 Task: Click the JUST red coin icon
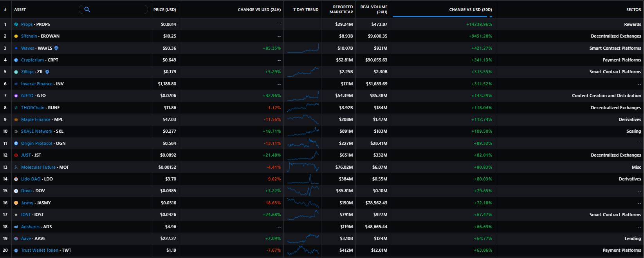(x=16, y=155)
